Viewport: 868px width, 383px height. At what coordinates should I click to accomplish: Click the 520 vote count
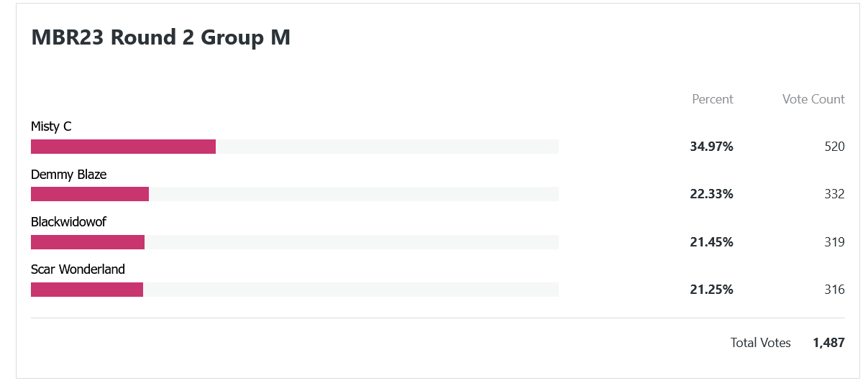pos(834,147)
